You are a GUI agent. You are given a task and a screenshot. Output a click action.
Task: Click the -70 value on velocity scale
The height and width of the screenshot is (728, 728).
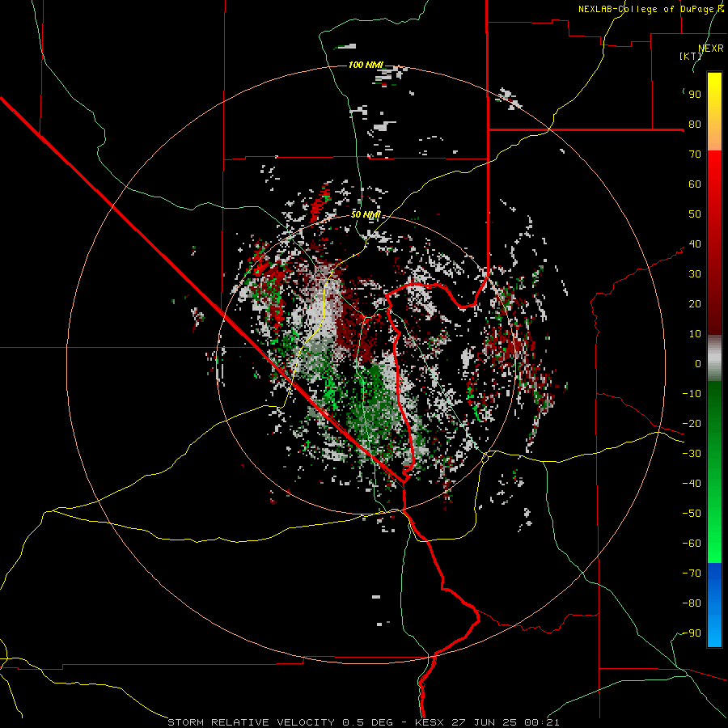pos(692,574)
